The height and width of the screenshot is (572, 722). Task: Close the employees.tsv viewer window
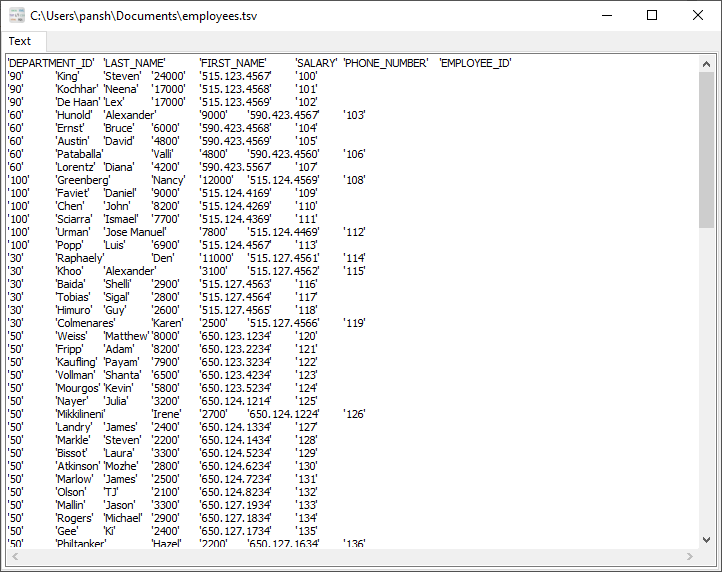point(698,15)
